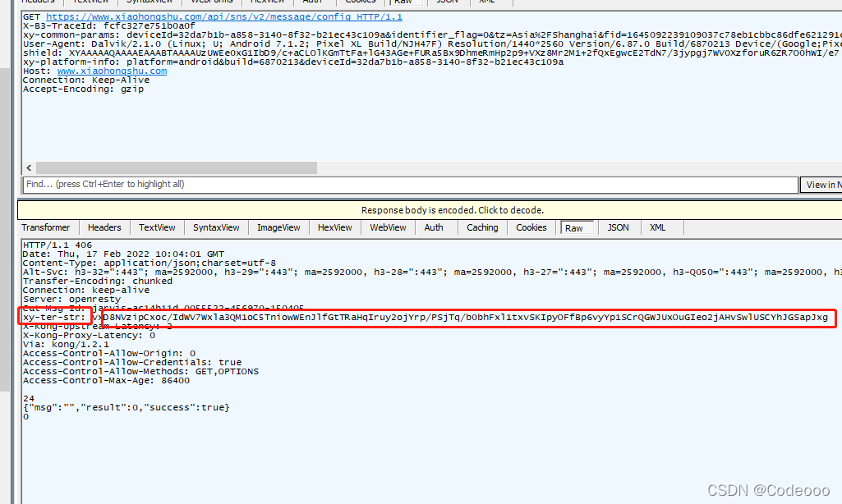Open the response Headers inspector tab

[104, 227]
